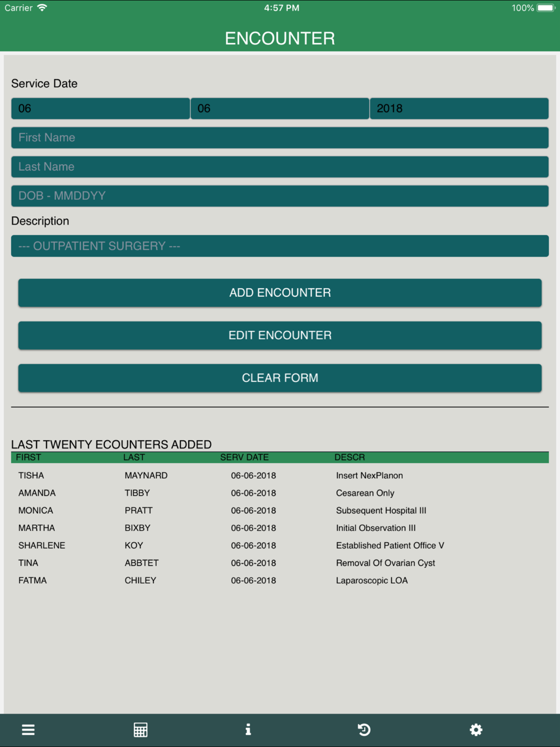Select the LAST column header

(x=134, y=457)
